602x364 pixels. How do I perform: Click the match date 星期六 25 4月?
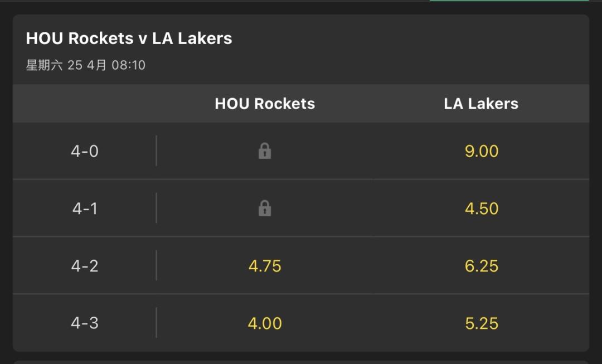(66, 65)
